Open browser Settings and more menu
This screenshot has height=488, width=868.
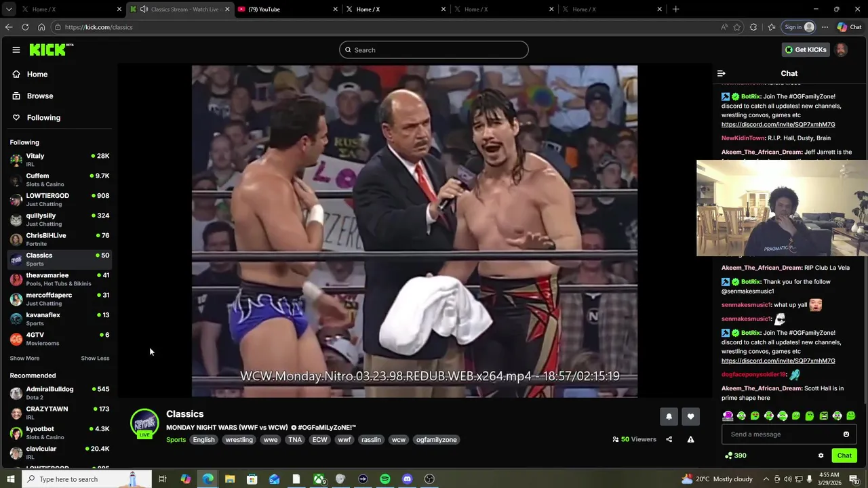coord(825,27)
